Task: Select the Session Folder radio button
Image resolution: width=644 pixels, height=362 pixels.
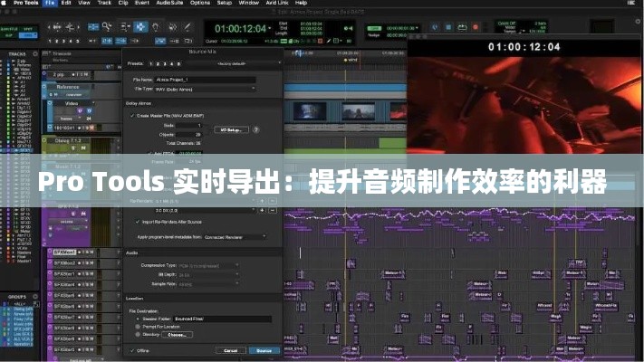Action: (138, 319)
